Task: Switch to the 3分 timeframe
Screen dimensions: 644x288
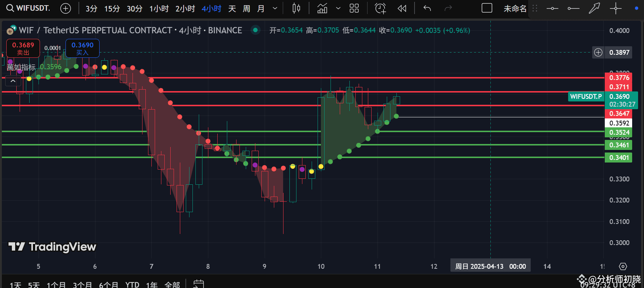Action: coord(91,9)
